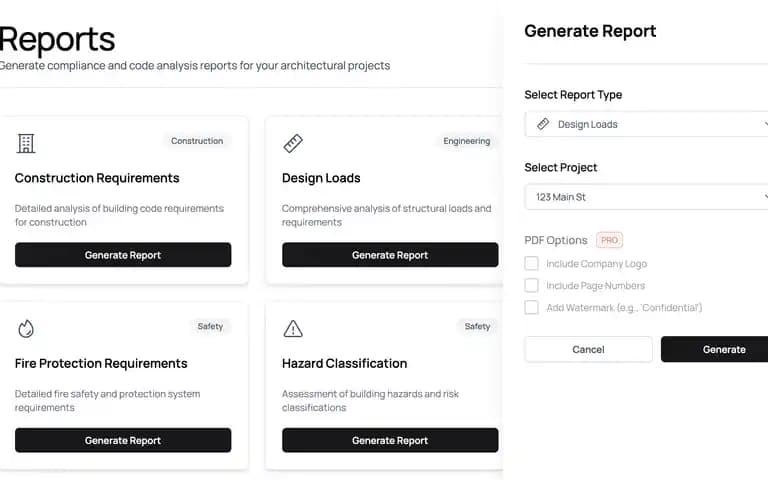Click the warning triangle icon on Hazard Classification

(293, 329)
